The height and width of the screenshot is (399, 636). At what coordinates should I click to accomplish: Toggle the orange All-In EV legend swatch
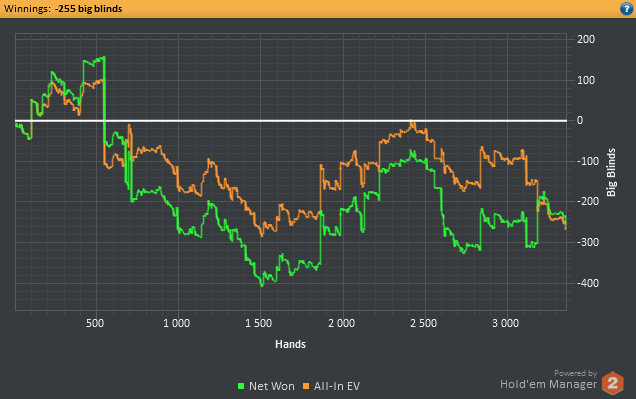pos(306,386)
